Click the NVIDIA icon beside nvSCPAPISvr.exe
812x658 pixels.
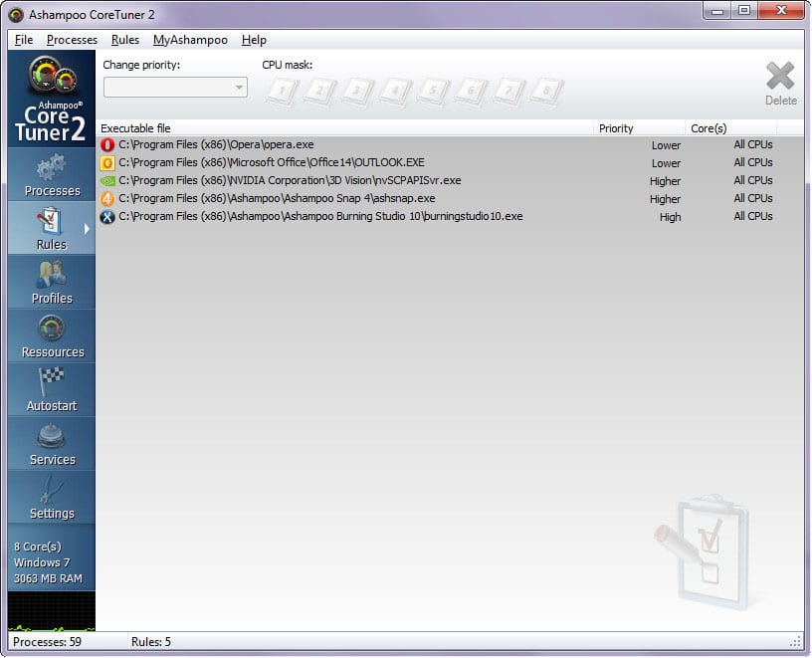point(107,181)
